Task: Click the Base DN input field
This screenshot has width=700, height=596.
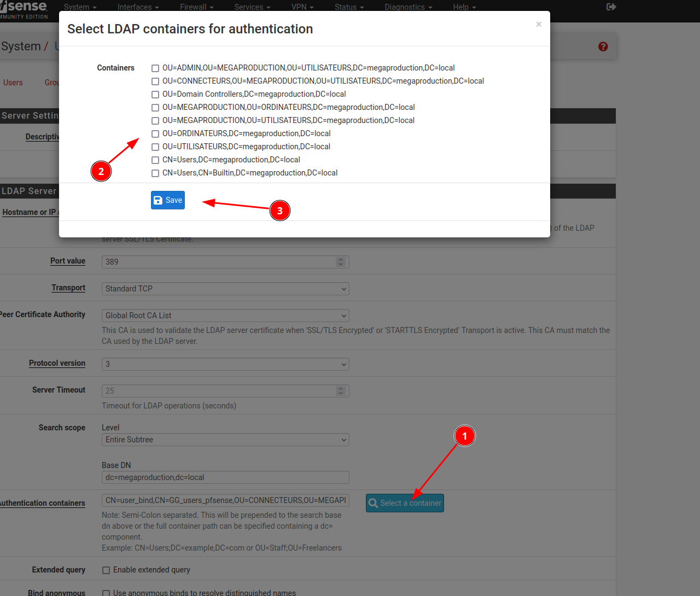Action: [x=225, y=477]
